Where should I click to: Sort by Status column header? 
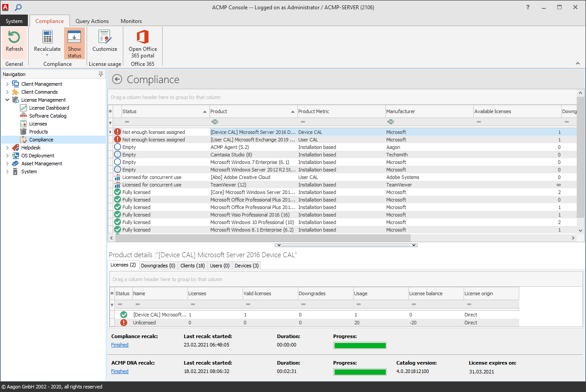pos(165,111)
